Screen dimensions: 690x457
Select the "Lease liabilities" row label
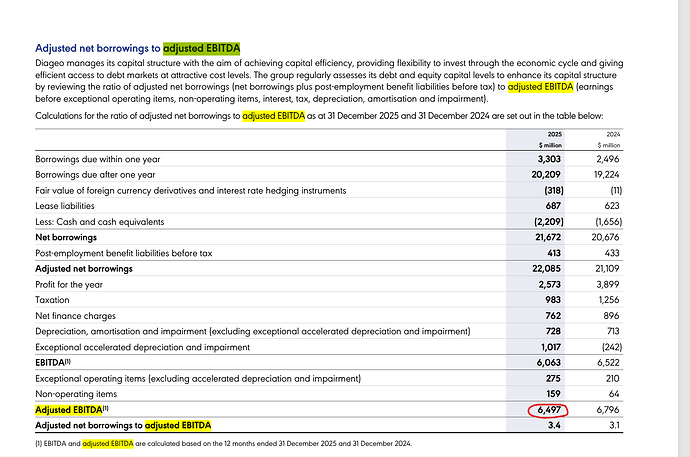click(65, 206)
